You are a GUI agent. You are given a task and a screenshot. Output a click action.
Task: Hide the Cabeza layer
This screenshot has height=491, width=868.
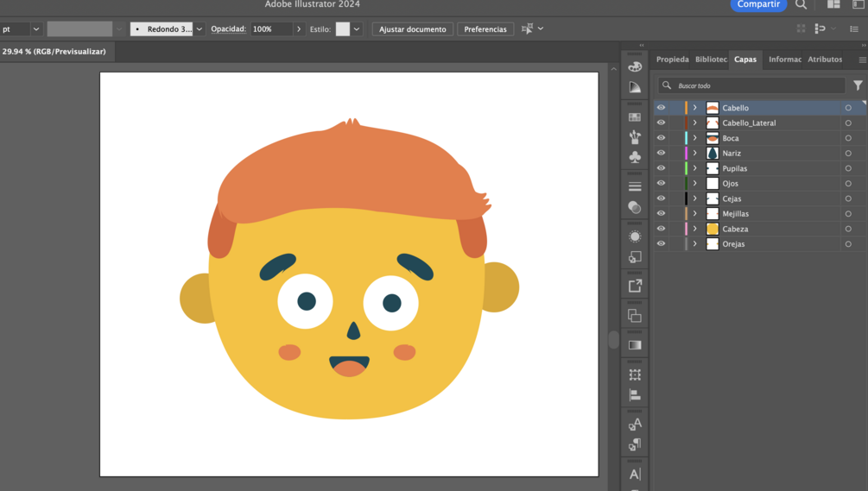click(661, 229)
